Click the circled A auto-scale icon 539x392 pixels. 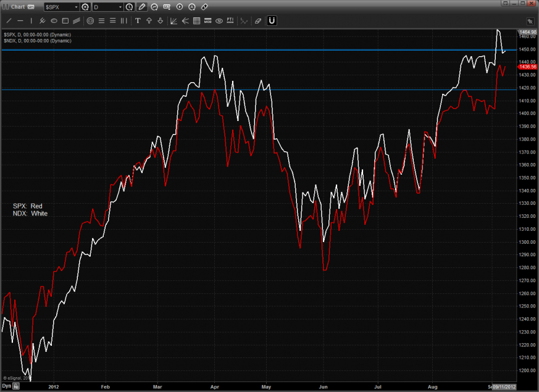tap(192, 7)
